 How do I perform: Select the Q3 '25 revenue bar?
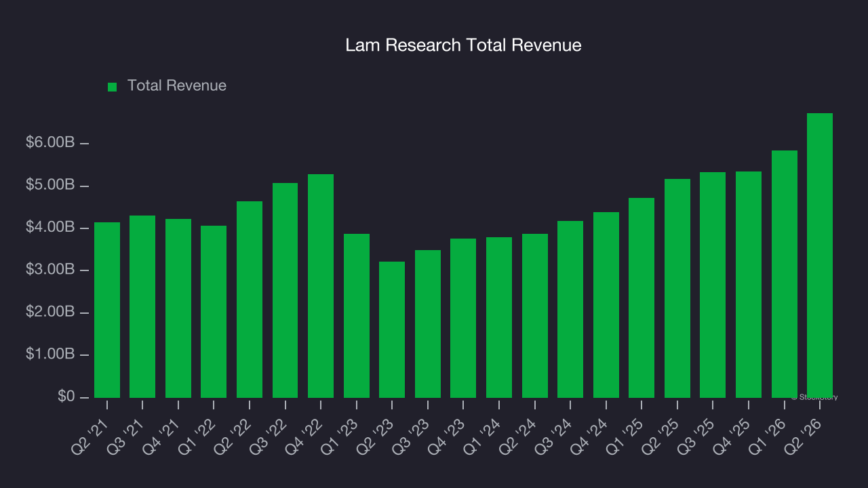pos(713,285)
